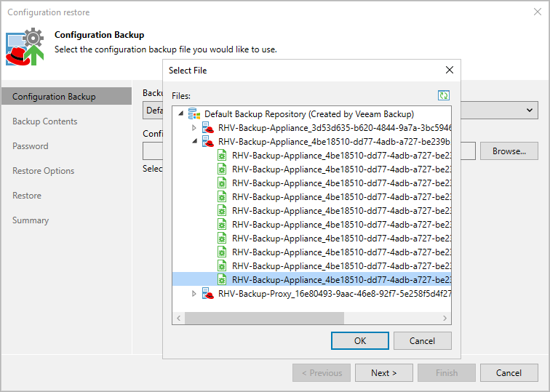Cancel the Configuration restore wizard
Viewport: 550px width, 392px height.
pyautogui.click(x=509, y=372)
